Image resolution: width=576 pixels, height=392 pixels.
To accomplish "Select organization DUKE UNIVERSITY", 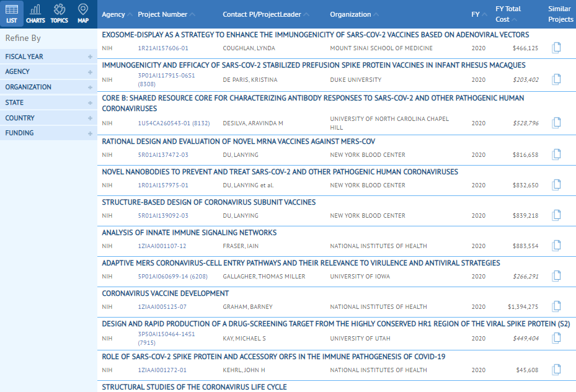I will [356, 80].
